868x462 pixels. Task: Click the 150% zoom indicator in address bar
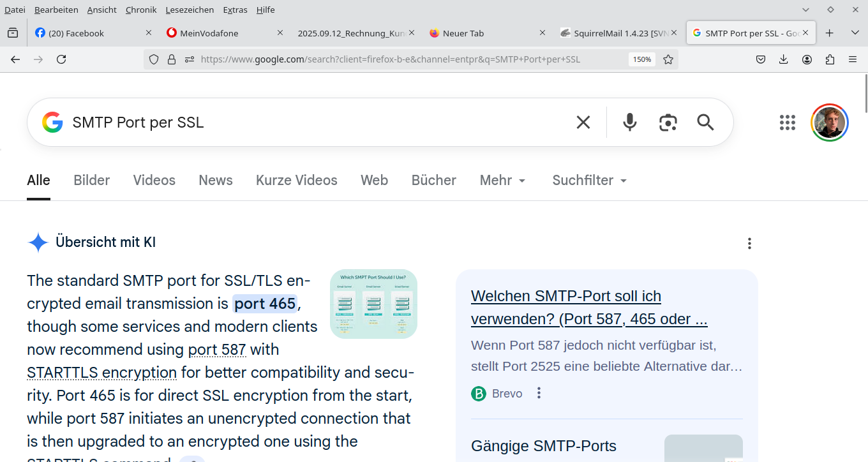[641, 59]
